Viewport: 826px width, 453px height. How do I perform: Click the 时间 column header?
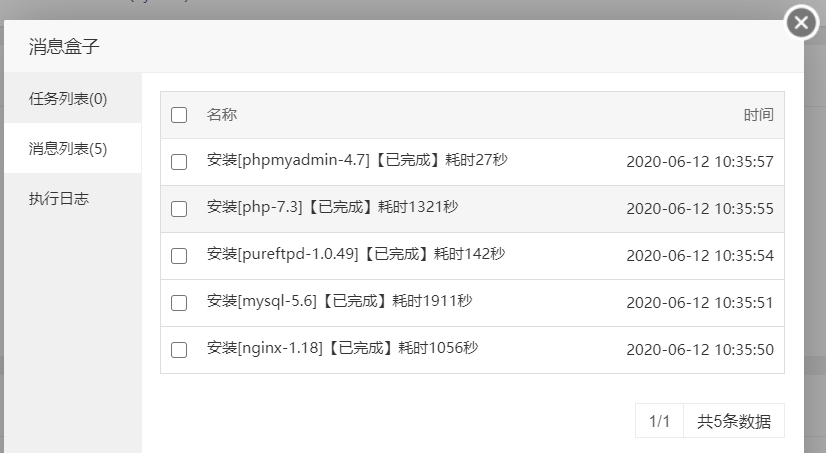click(x=759, y=114)
